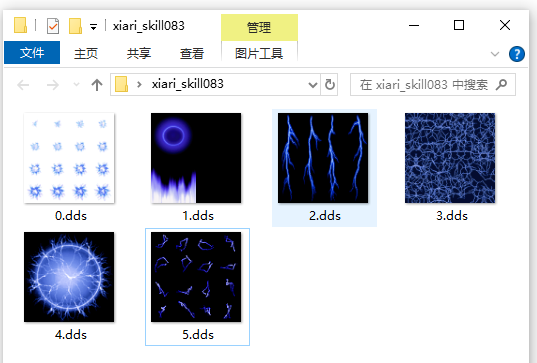Viewport: 537px width, 363px height.
Task: Select the 2.dds lightning bolts thumbnail
Action: click(x=323, y=158)
